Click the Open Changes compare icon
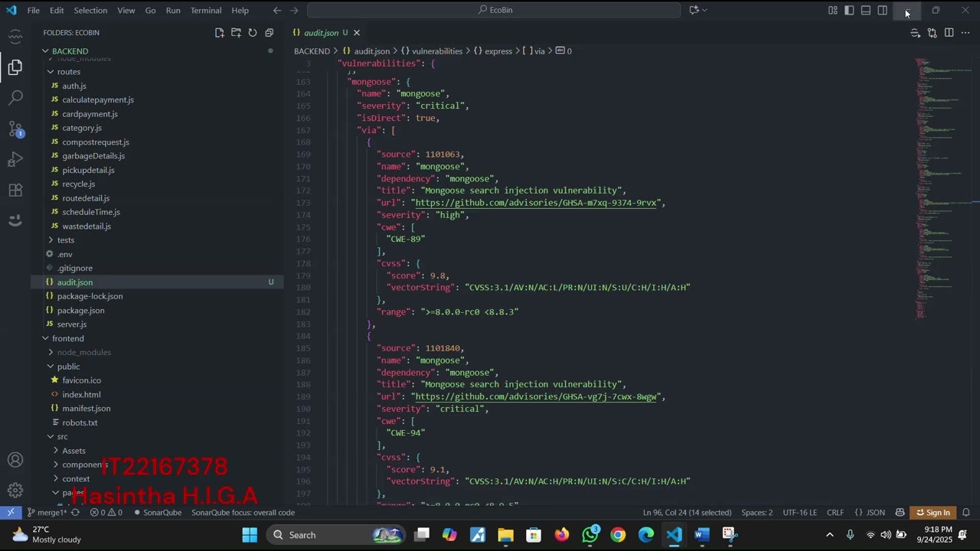 tap(932, 33)
